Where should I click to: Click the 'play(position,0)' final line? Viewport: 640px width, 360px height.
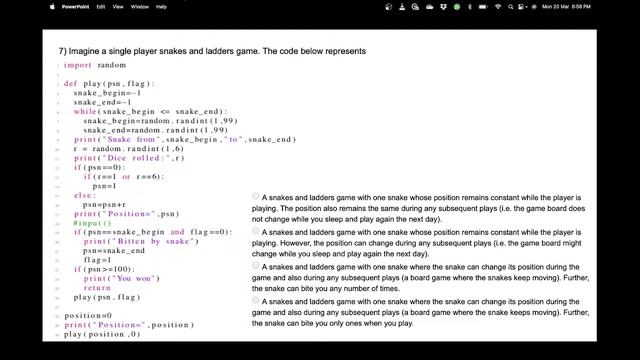(102, 334)
